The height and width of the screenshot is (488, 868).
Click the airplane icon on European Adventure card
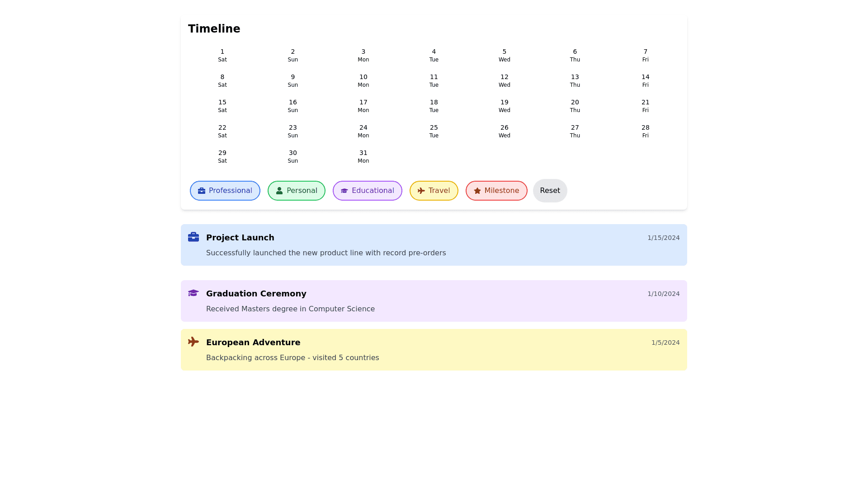click(193, 342)
